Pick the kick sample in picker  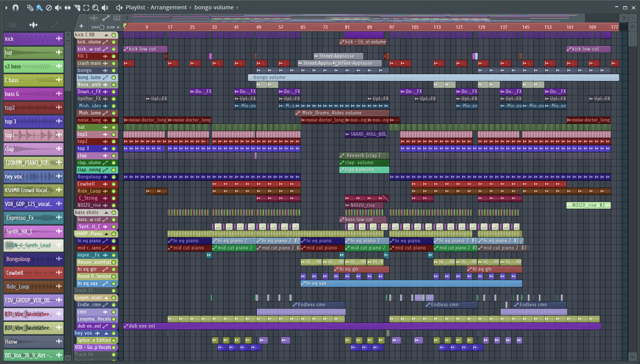click(34, 39)
